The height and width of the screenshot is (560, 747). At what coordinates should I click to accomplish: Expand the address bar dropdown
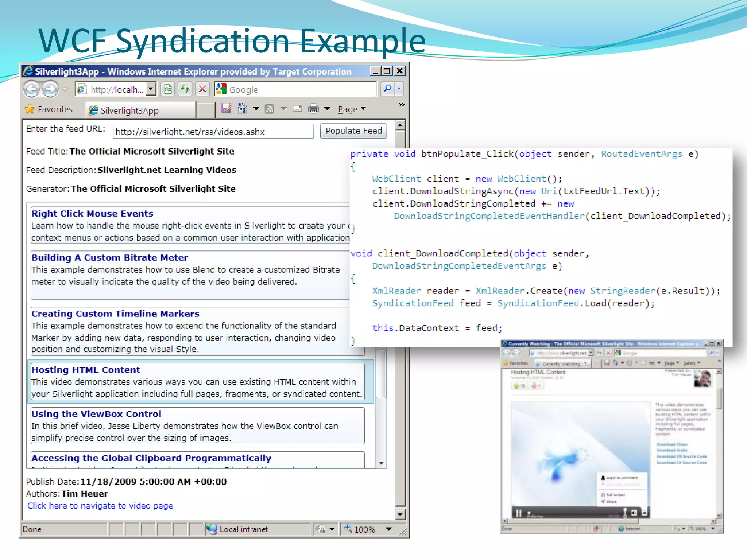[151, 89]
